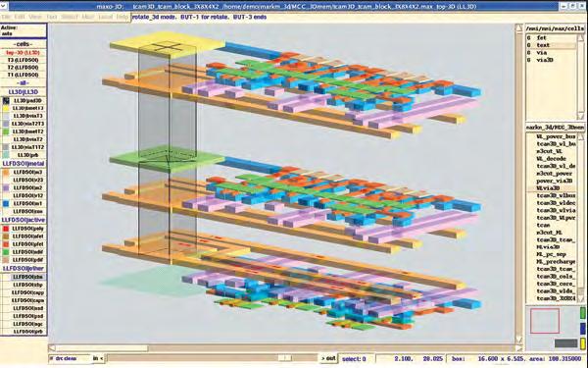Select the top-3D (LL3D) cell
The height and width of the screenshot is (368, 588).
(24, 53)
